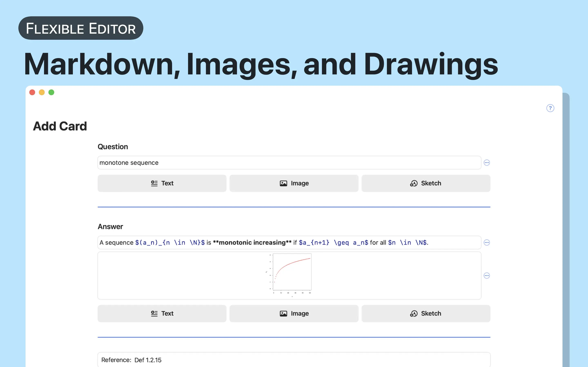
Task: Click into the 'monotone sequence' question field
Action: click(x=289, y=163)
